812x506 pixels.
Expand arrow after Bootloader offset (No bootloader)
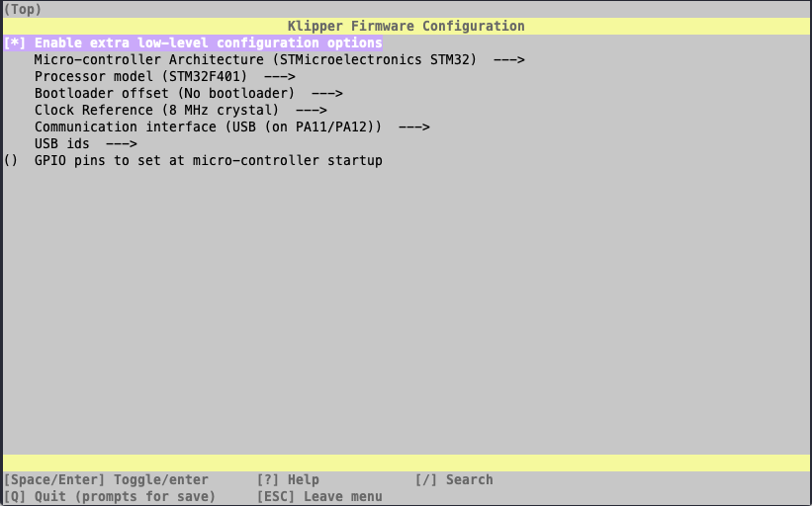[326, 94]
